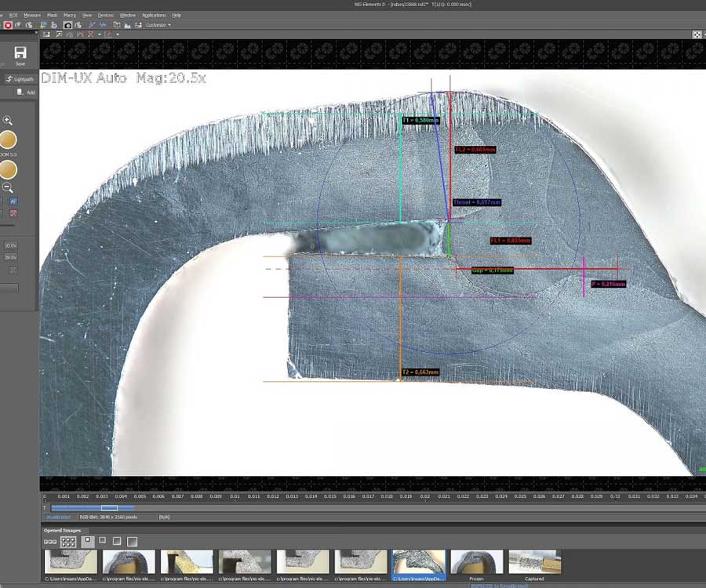The height and width of the screenshot is (588, 706).
Task: Open the Macro menu
Action: 69,16
